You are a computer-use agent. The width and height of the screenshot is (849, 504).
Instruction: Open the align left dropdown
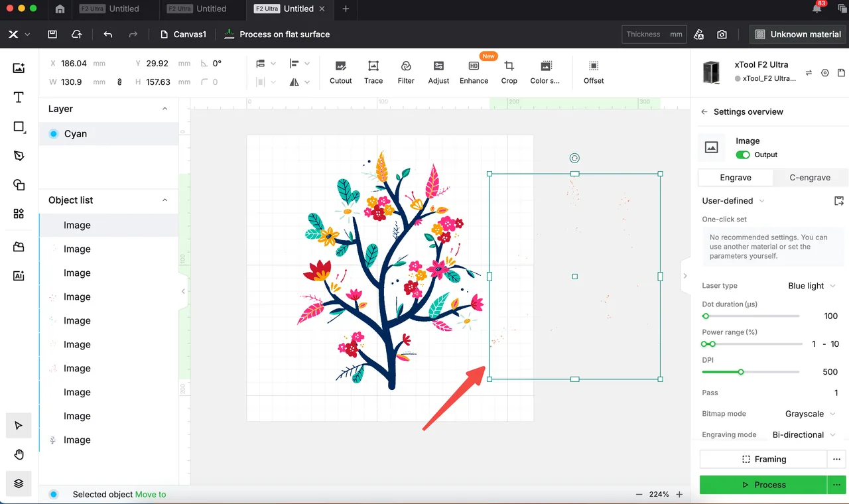click(299, 64)
